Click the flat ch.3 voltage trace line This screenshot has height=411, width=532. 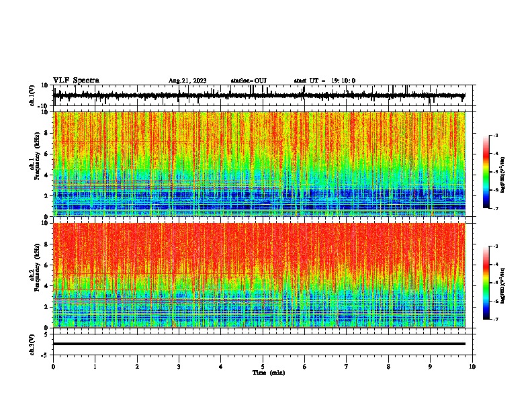pos(259,344)
